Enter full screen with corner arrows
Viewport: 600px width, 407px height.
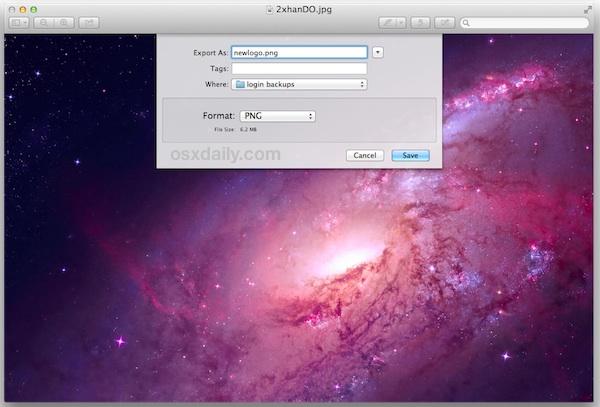point(588,10)
